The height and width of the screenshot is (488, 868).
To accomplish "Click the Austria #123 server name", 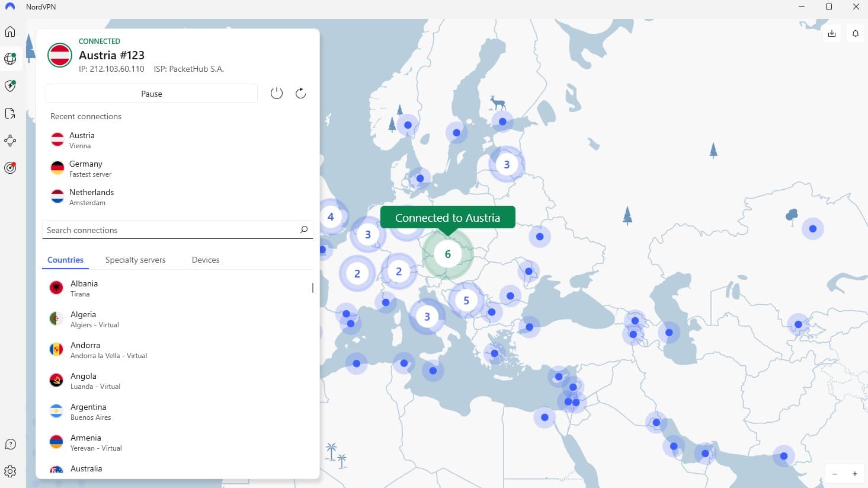I will click(x=111, y=55).
